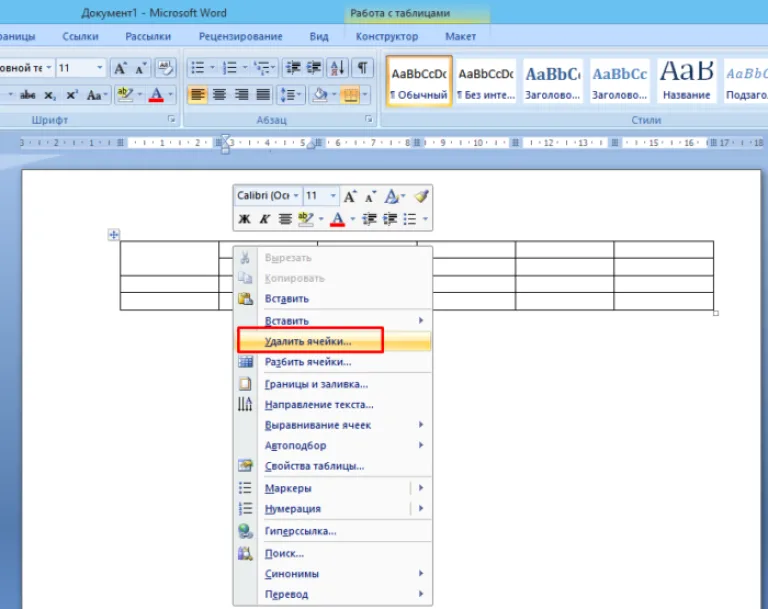Toggle Bold (Ж) in the mini toolbar
This screenshot has width=768, height=609.
[244, 219]
